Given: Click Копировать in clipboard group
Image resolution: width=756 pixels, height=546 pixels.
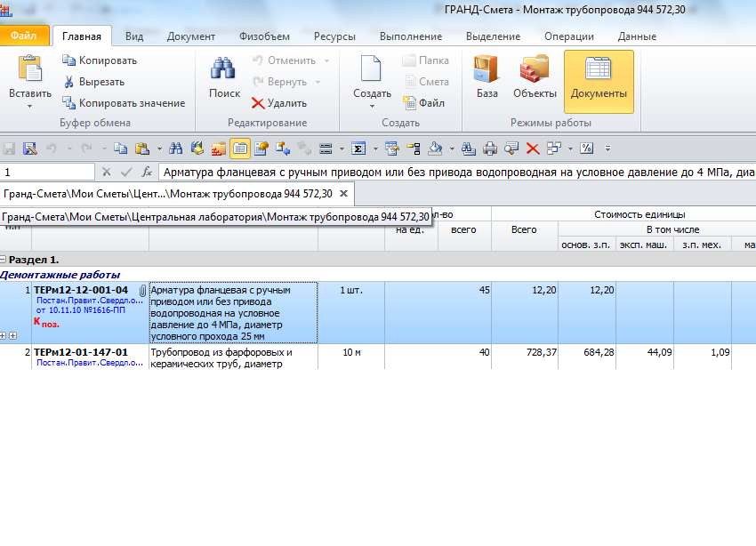Looking at the screenshot, I should (x=100, y=60).
